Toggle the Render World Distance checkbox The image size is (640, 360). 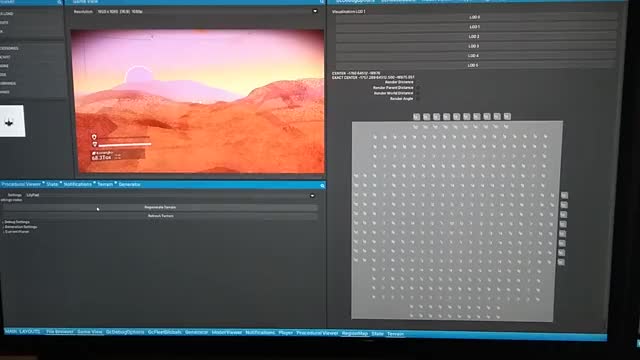pyautogui.click(x=417, y=93)
